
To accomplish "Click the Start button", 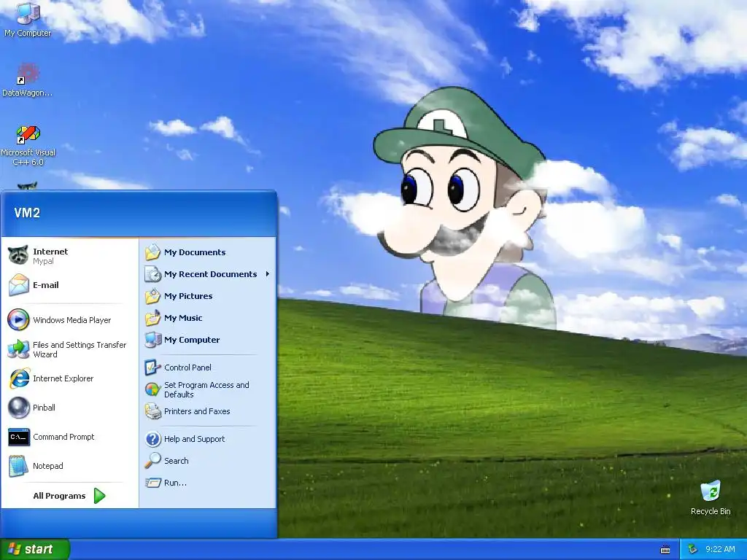I will coord(35,549).
